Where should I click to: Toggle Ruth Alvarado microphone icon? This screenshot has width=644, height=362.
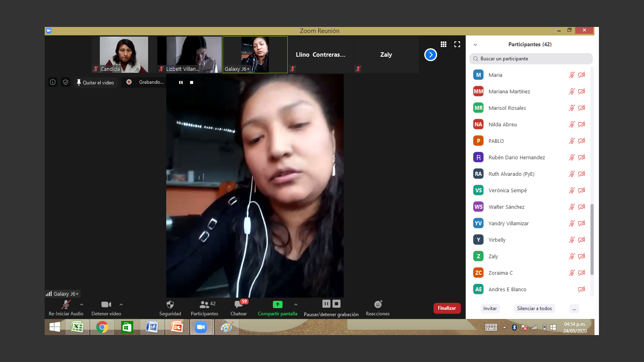click(572, 174)
